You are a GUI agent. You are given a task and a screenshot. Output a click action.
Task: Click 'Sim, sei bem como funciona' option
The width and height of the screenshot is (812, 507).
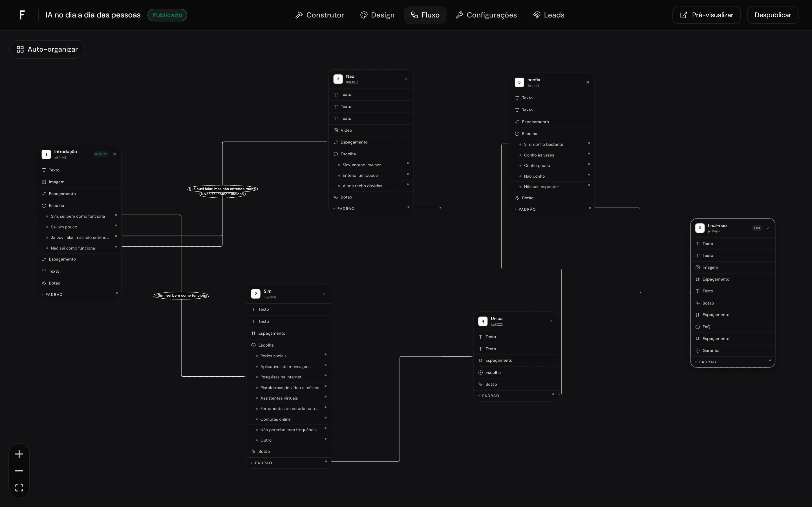79,216
